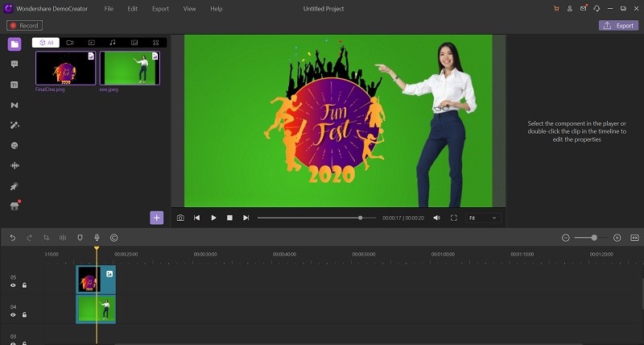Jump to previous frame in player
The image size is (644, 345).
(196, 218)
